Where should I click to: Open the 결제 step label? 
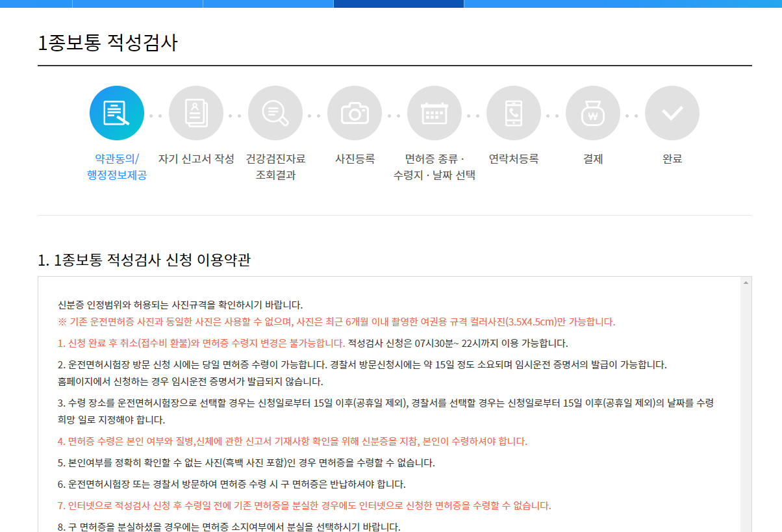[592, 158]
